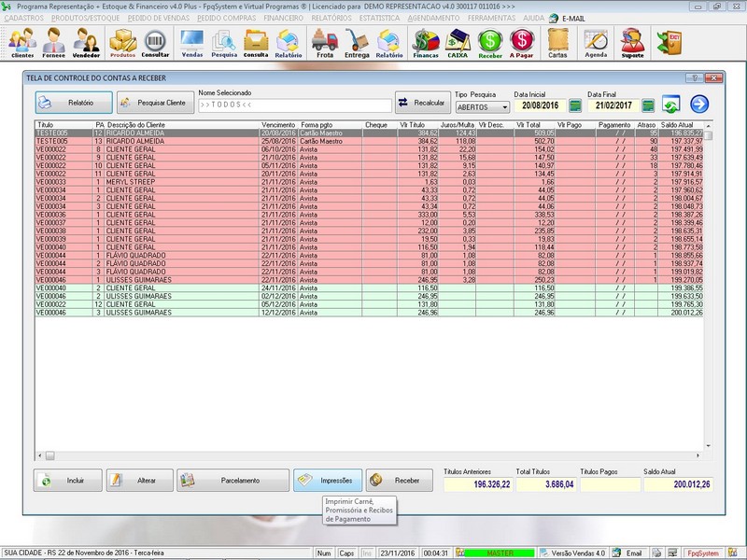
Task: Click the Receber button at bottom
Action: pyautogui.click(x=400, y=481)
